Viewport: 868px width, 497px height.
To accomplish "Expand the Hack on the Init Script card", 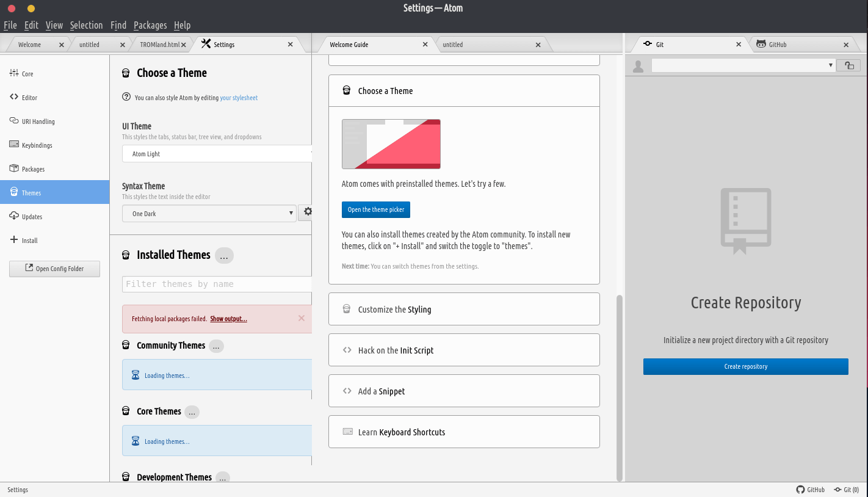I will tap(464, 350).
